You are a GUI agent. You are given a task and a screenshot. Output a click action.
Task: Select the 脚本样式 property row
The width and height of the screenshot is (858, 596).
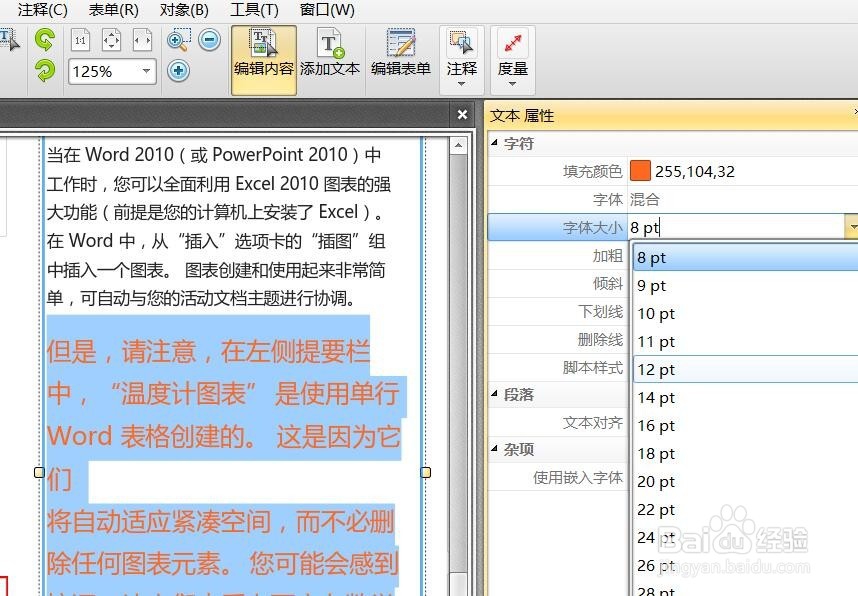click(558, 367)
